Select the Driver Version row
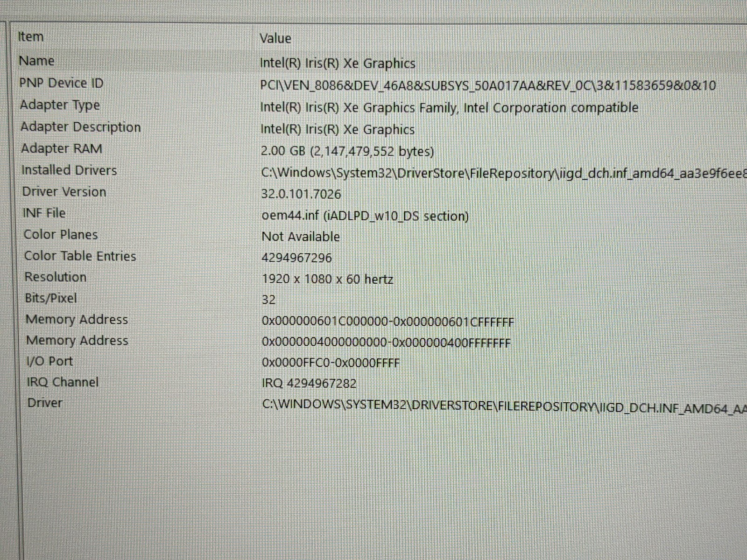The width and height of the screenshot is (747, 560). point(64,192)
